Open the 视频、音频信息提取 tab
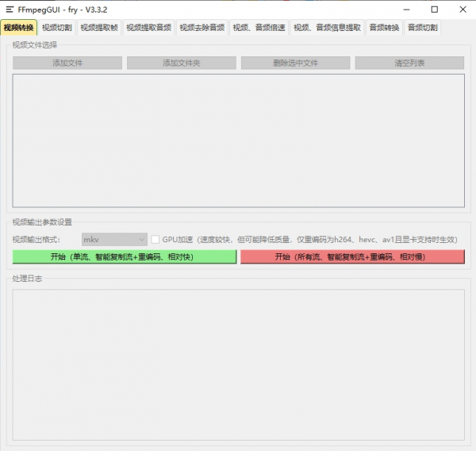Viewport: 476px width, 451px height. pos(327,28)
